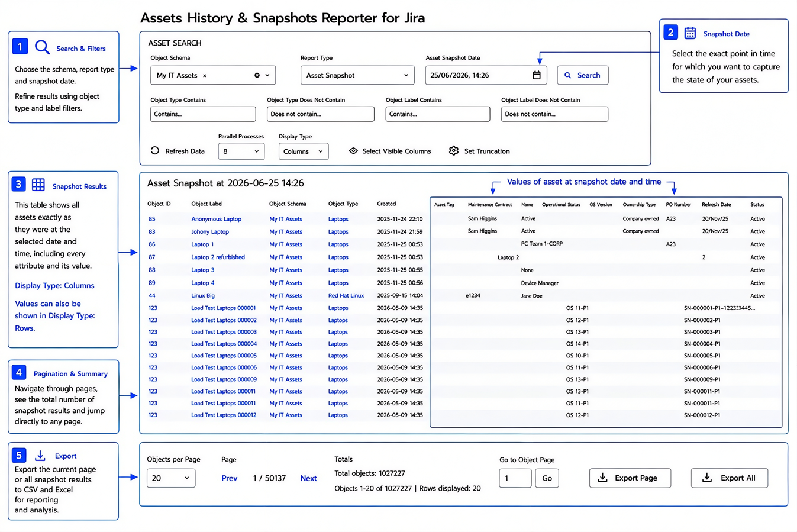Open the Display Type Columns dropdown
The image size is (797, 532).
(304, 151)
